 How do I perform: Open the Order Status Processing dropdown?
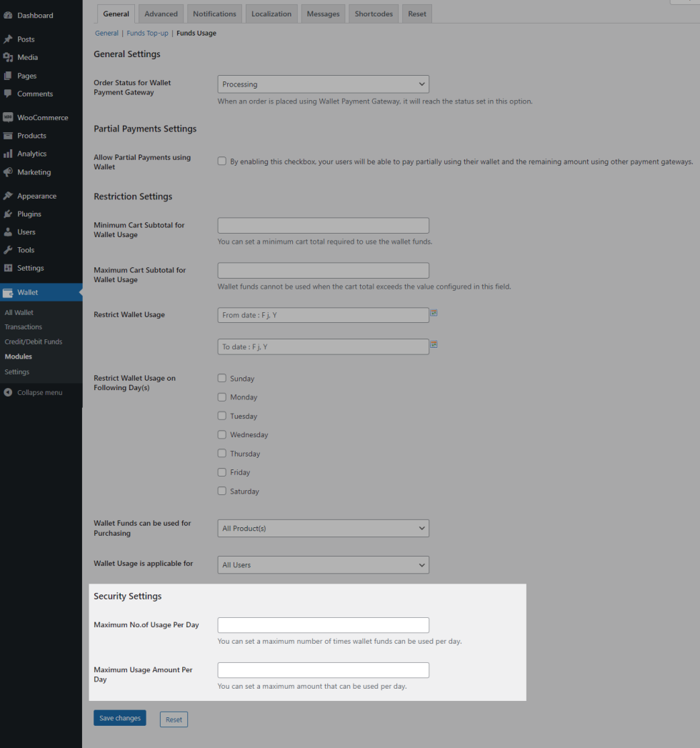(324, 84)
